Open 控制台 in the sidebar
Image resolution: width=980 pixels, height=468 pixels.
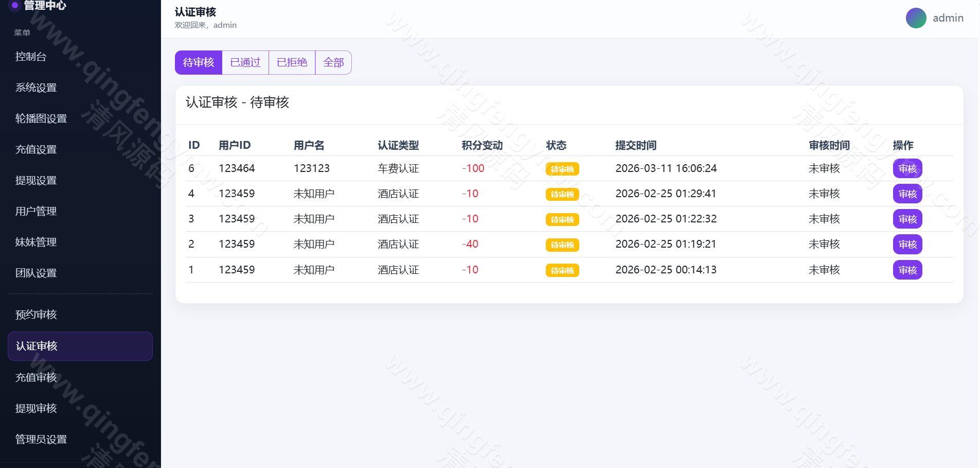(x=80, y=57)
